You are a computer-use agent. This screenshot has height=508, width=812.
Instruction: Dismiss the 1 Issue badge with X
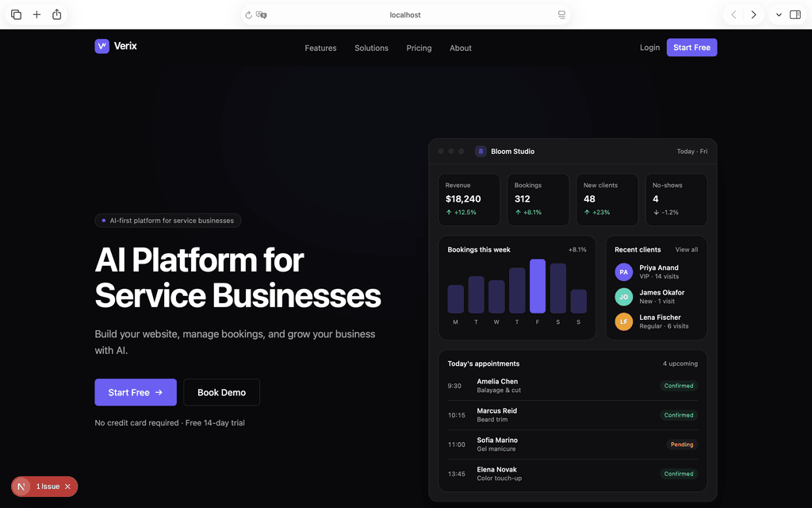(68, 487)
